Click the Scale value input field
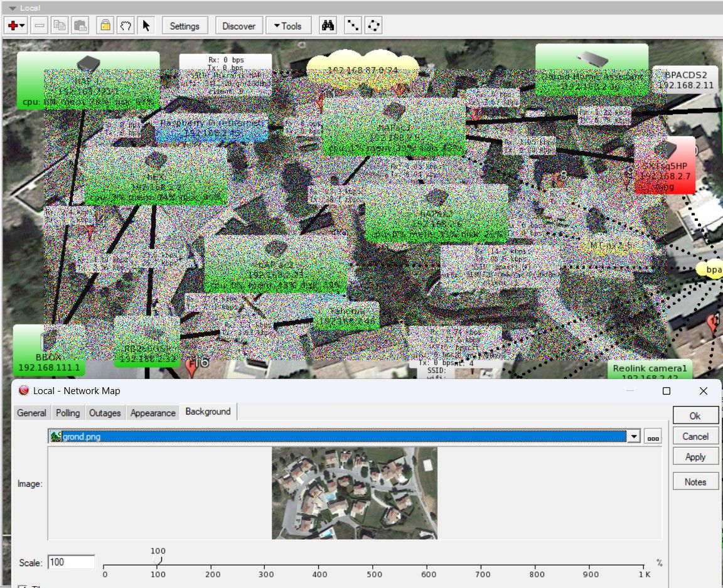This screenshot has height=588, width=723. [x=71, y=562]
